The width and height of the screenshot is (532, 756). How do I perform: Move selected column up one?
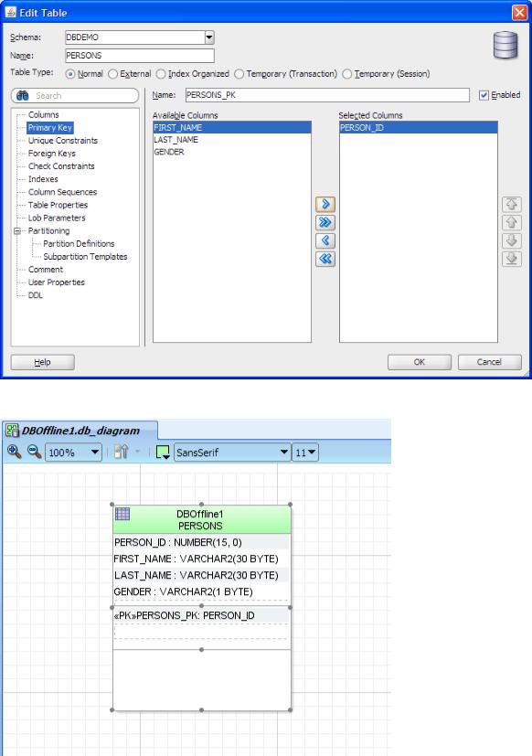[x=511, y=222]
